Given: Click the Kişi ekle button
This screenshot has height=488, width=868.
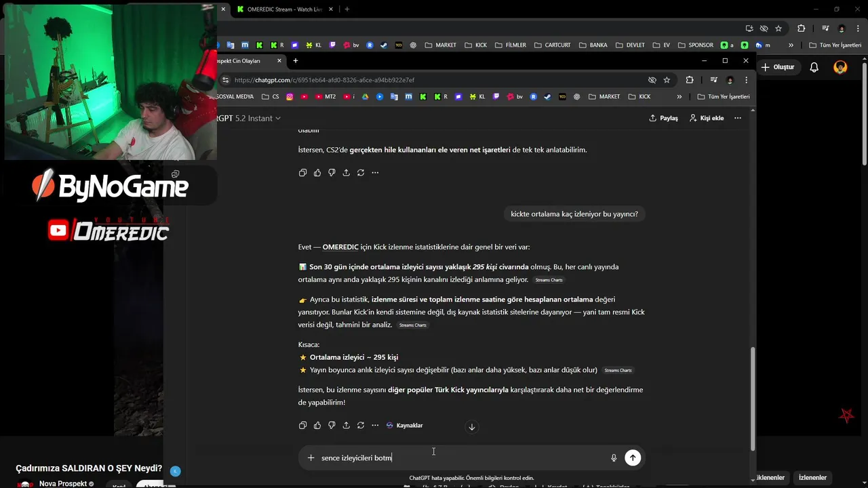Looking at the screenshot, I should pos(707,118).
